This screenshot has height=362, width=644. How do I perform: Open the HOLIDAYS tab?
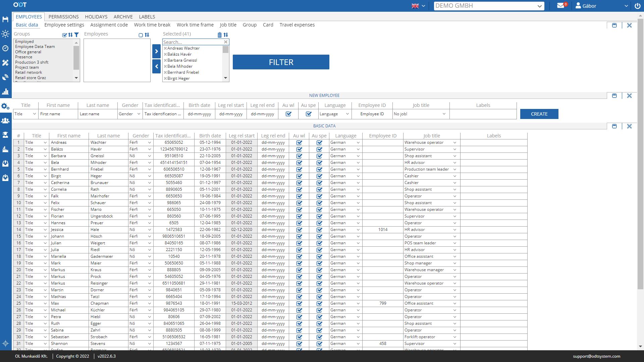tap(96, 16)
